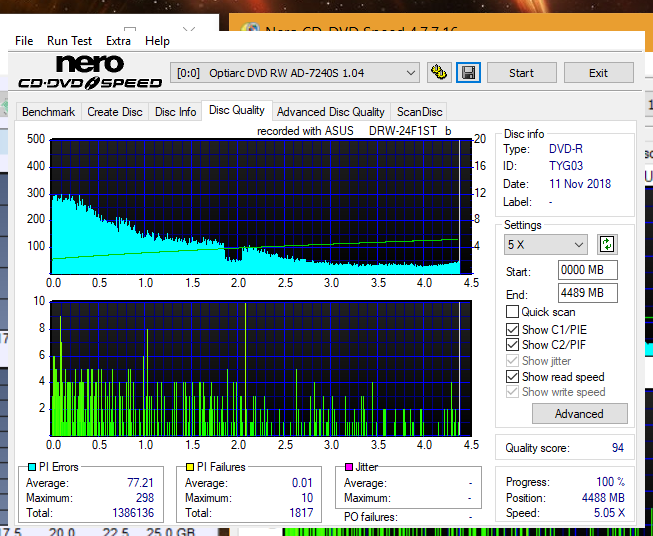Click the Exit button

598,73
